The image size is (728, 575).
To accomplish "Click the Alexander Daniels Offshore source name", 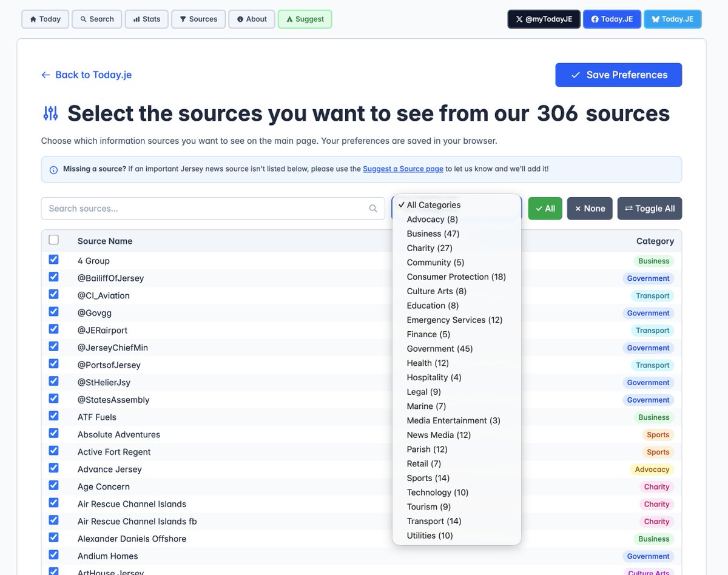I will pyautogui.click(x=132, y=539).
